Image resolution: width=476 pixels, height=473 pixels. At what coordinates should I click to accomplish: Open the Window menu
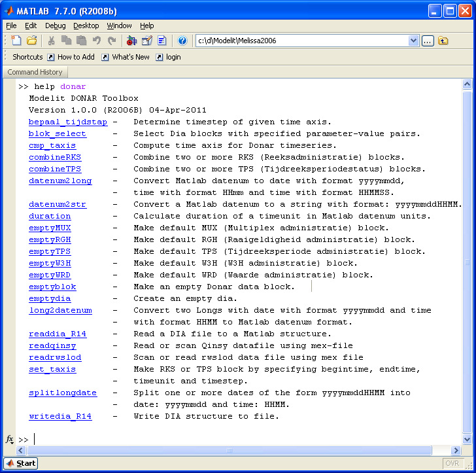[119, 26]
